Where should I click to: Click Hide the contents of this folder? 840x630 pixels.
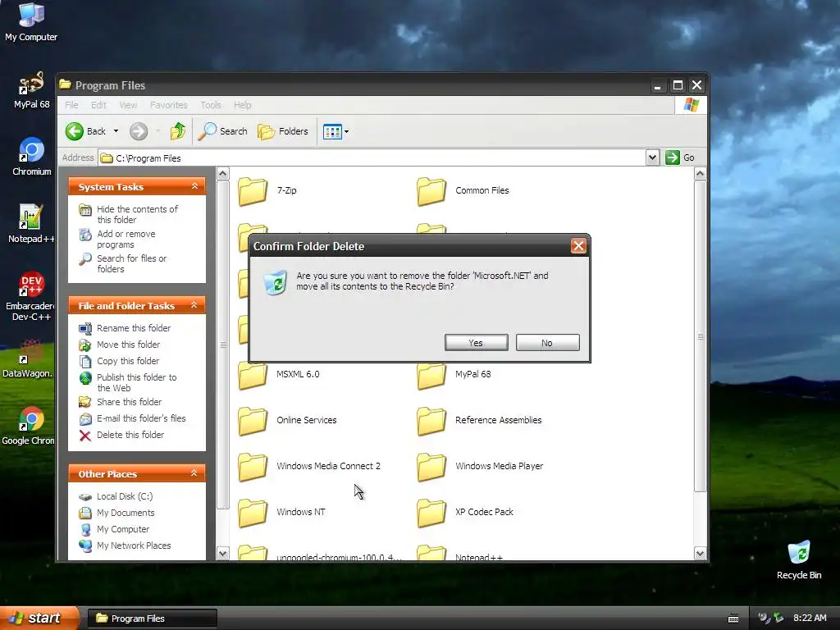pos(137,214)
